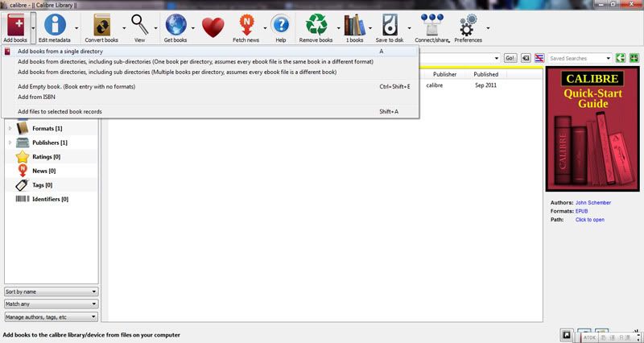Select Add files to selected book records
The width and height of the screenshot is (644, 343).
tap(210, 111)
